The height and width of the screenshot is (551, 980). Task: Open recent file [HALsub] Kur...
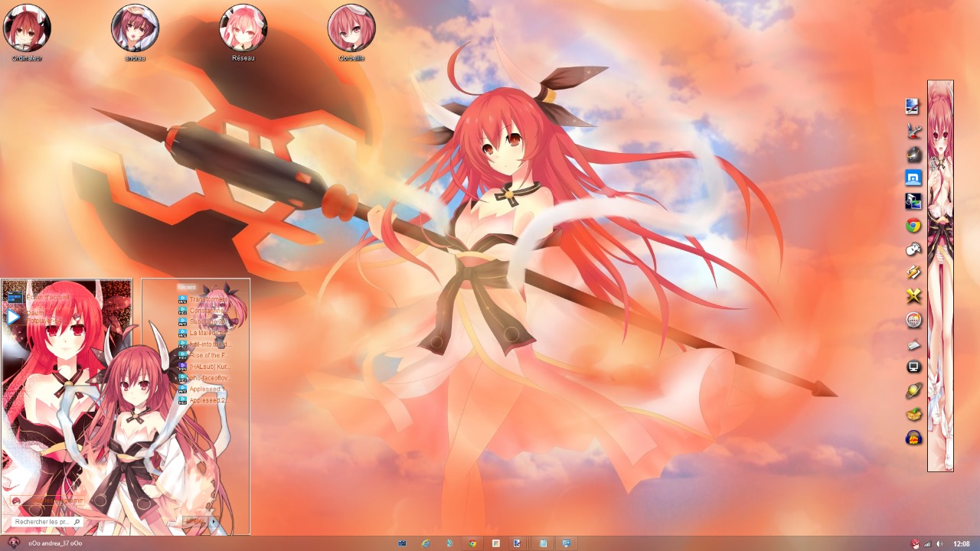(x=203, y=367)
